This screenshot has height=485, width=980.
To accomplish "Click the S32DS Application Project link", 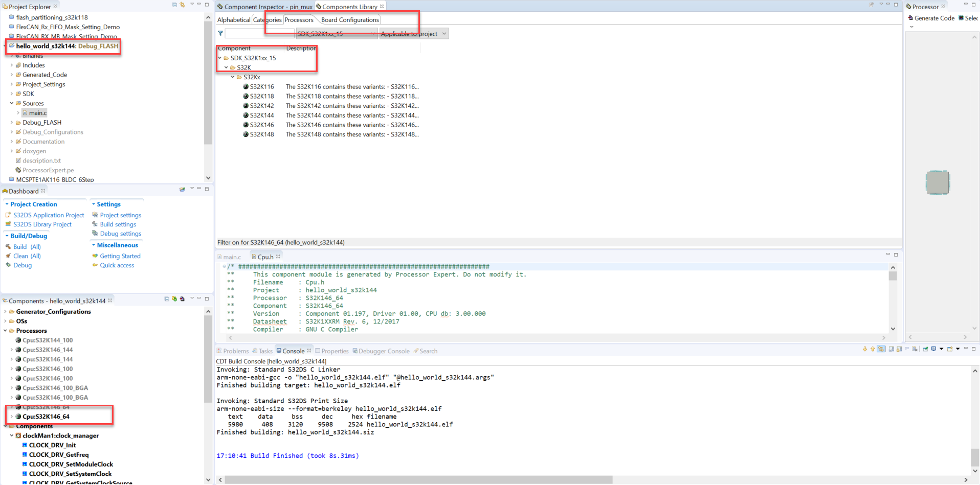I will tap(49, 215).
